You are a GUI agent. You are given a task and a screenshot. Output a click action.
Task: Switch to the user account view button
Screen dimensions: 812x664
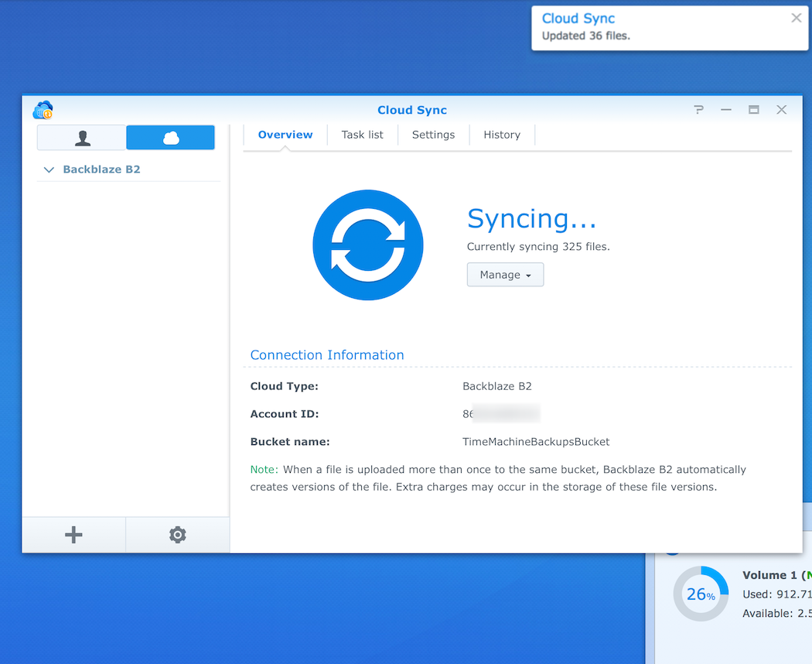pos(82,137)
